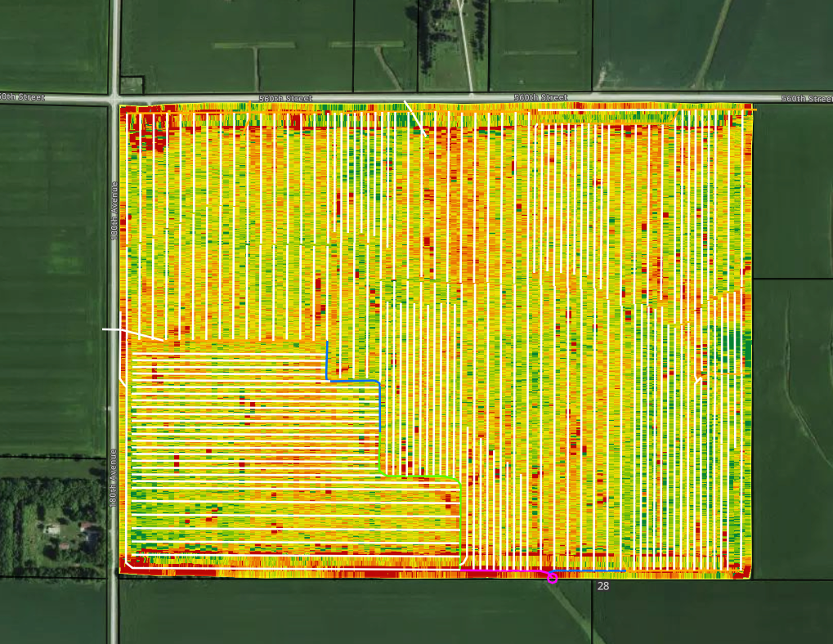Viewport: 833px width, 644px height.
Task: Select the small outlined square parcel near the intersection
Action: 132,86
